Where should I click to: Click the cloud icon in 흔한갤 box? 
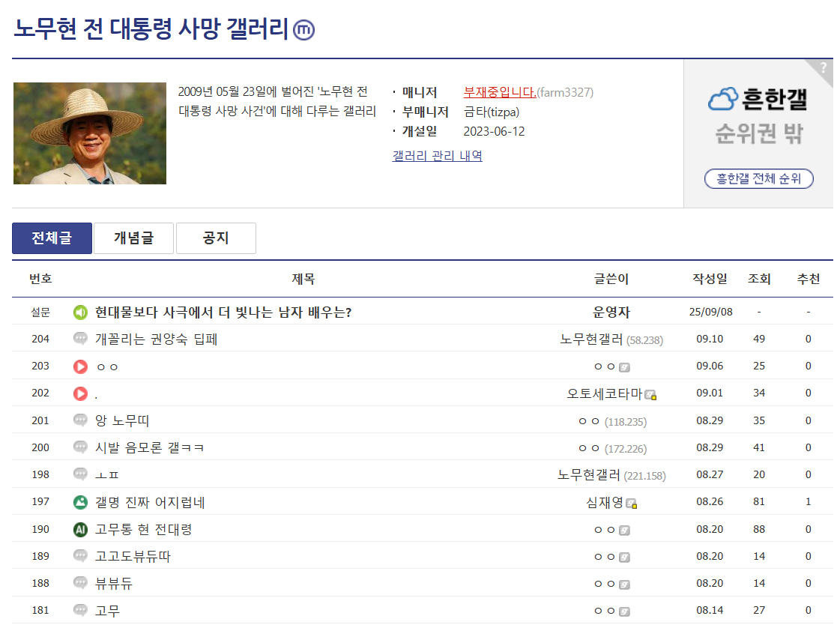coord(722,100)
